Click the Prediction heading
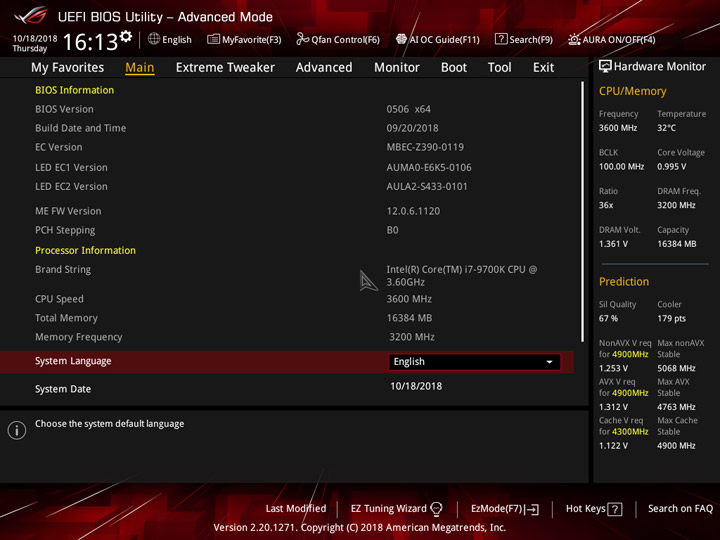The width and height of the screenshot is (720, 540). click(x=624, y=281)
